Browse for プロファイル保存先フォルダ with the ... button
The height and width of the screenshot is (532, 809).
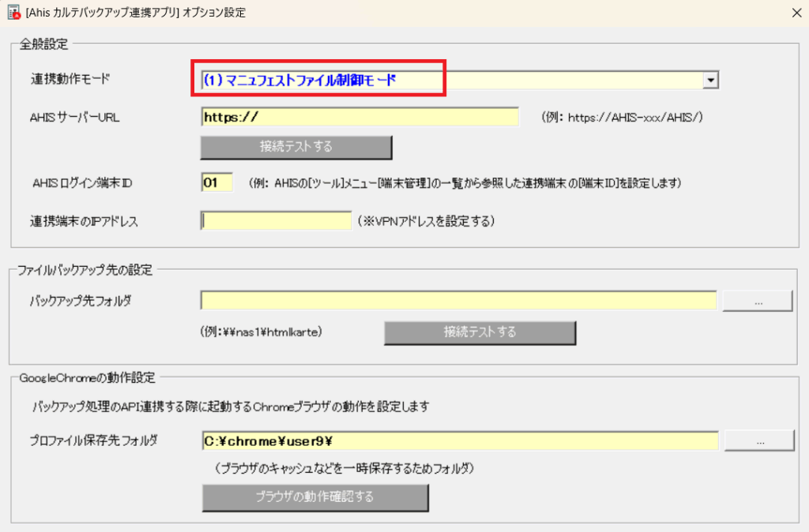(x=758, y=440)
